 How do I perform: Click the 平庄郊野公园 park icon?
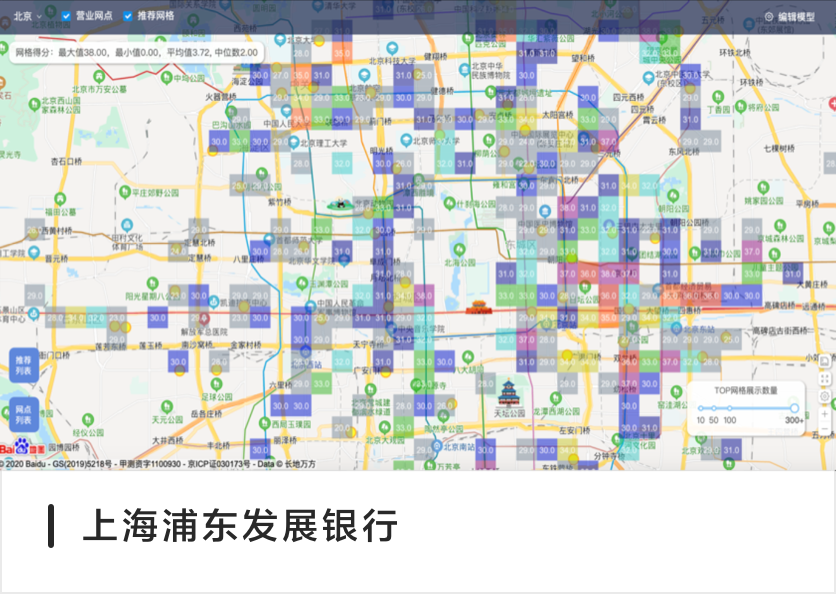[125, 191]
